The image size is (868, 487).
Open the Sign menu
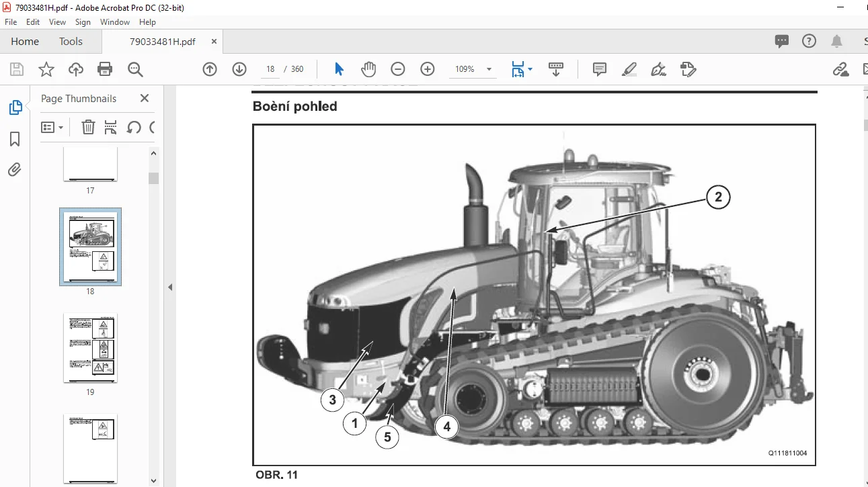[x=83, y=22]
